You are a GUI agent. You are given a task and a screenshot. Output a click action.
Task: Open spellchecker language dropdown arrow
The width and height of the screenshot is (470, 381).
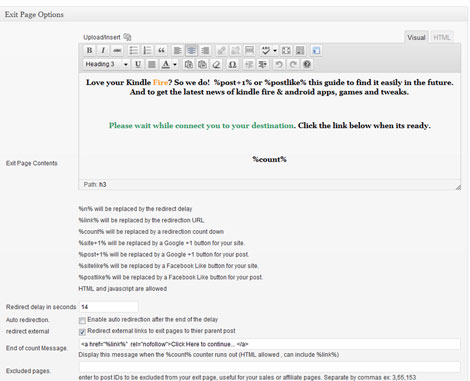coord(275,51)
